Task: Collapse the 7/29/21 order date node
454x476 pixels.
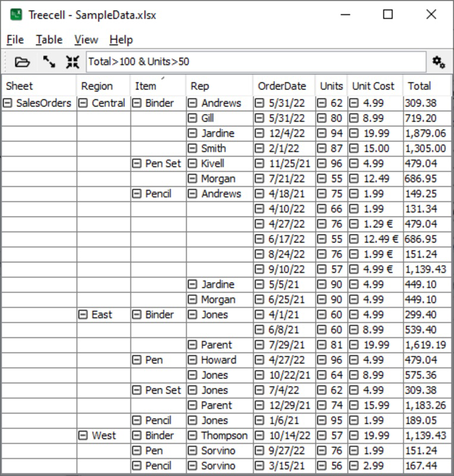Action: (x=259, y=345)
